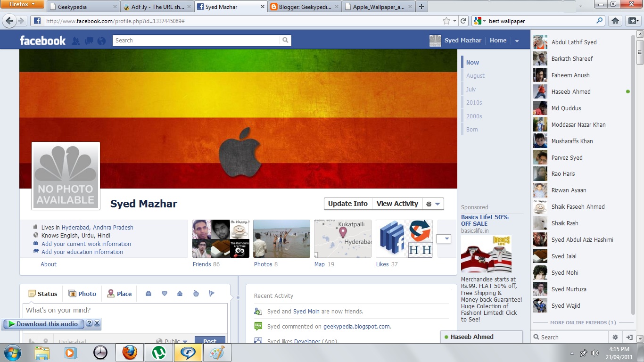
Task: Expand the arrow next to the Likes box
Action: tap(444, 239)
